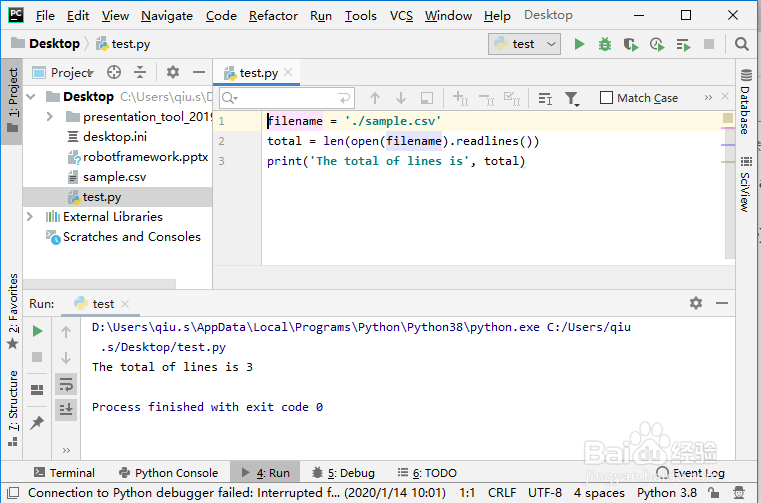
Task: Enable Match Case checkbox
Action: pos(606,98)
